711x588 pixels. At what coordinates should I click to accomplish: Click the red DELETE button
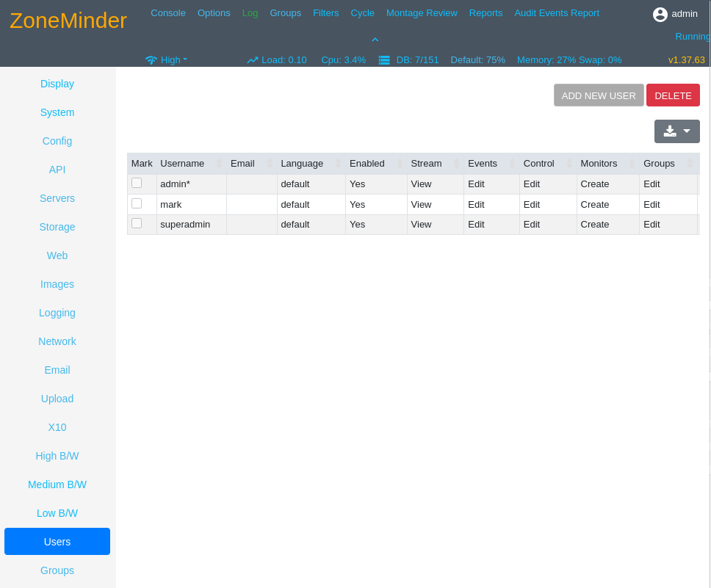[673, 95]
